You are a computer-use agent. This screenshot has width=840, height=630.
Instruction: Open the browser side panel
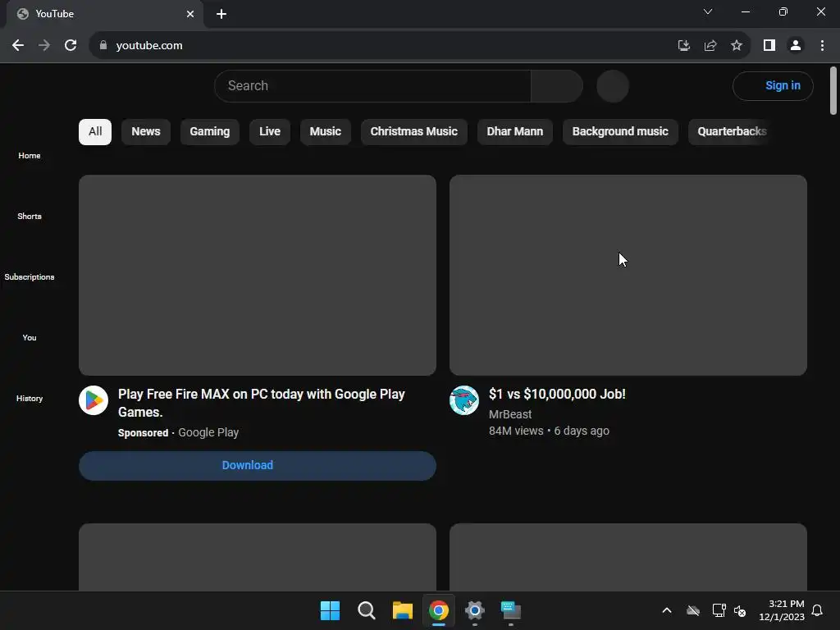[769, 46]
